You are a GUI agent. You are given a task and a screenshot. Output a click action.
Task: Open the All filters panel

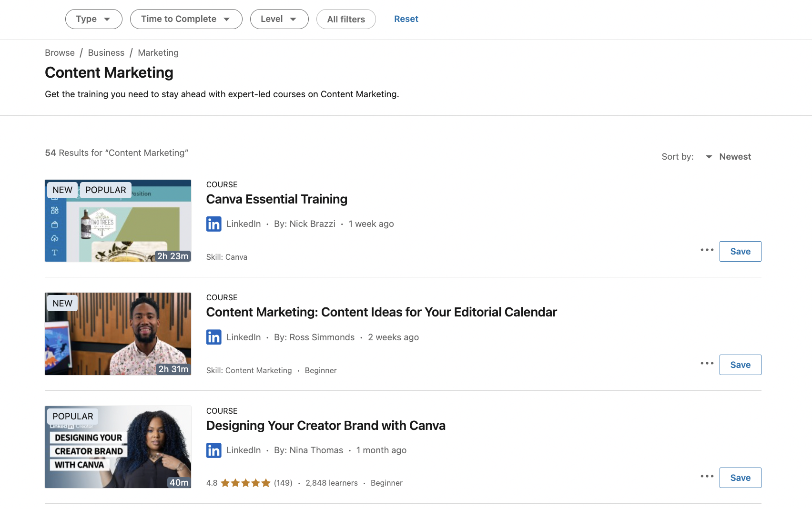click(x=346, y=20)
